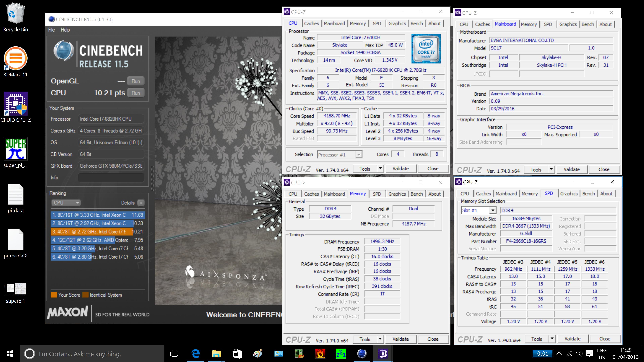Open the Help menu in Cinebench
Image resolution: width=644 pixels, height=362 pixels.
click(x=65, y=30)
